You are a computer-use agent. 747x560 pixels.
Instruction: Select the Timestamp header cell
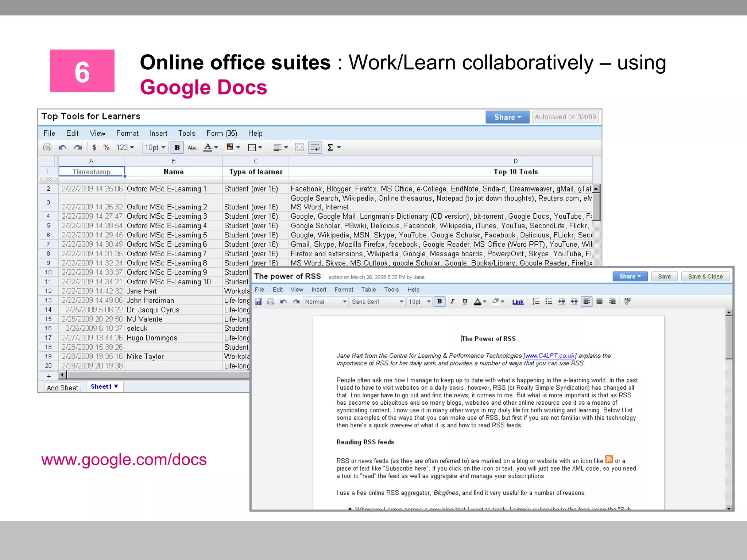coord(92,171)
